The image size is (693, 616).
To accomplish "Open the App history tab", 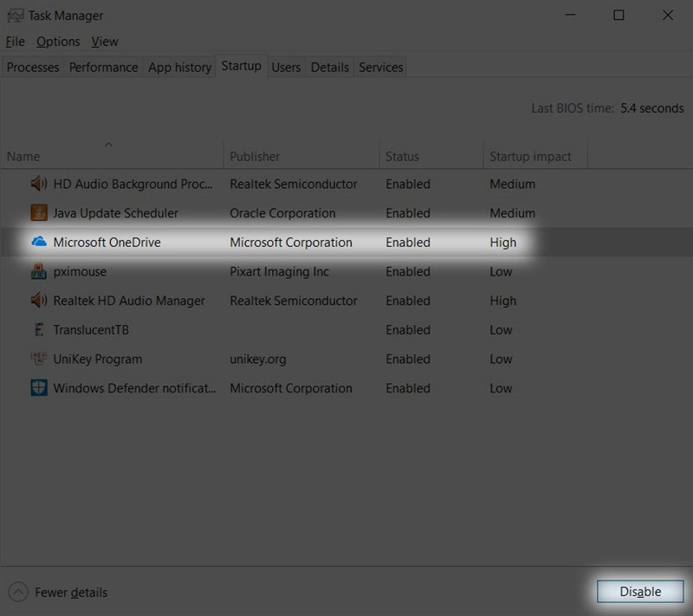I will 180,68.
